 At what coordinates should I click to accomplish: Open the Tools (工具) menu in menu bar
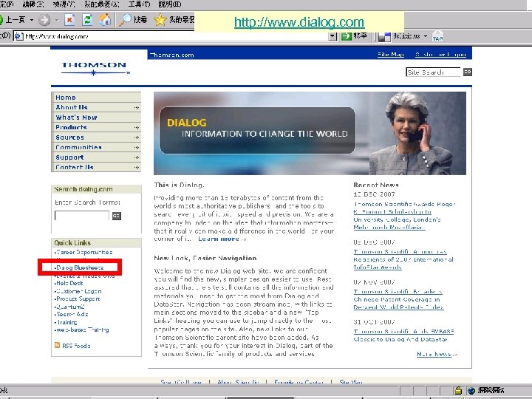point(139,4)
